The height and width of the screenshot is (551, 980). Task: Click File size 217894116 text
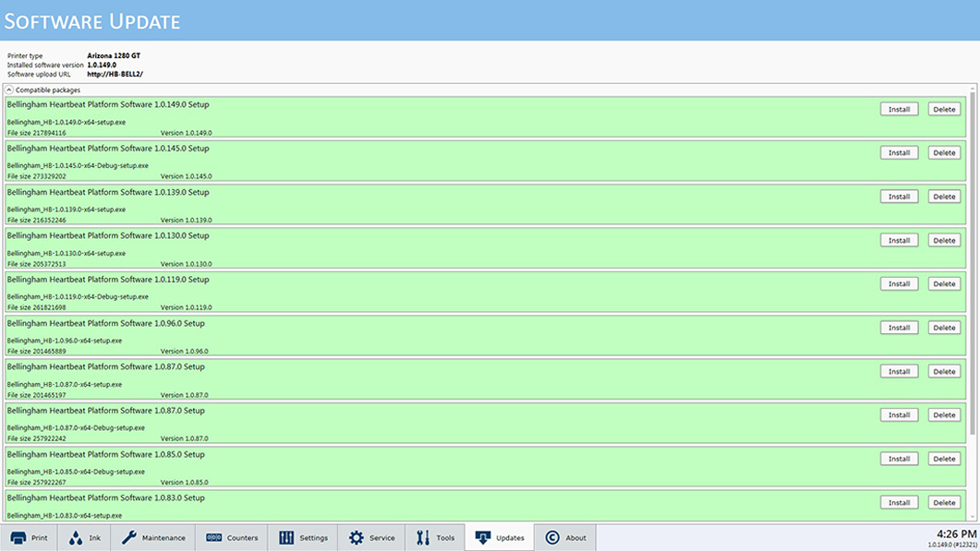[x=36, y=133]
